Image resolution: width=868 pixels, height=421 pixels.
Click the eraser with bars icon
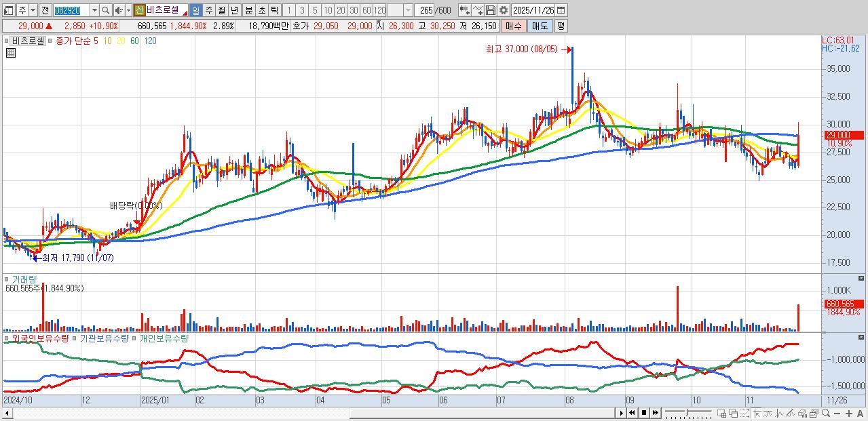coord(803,413)
